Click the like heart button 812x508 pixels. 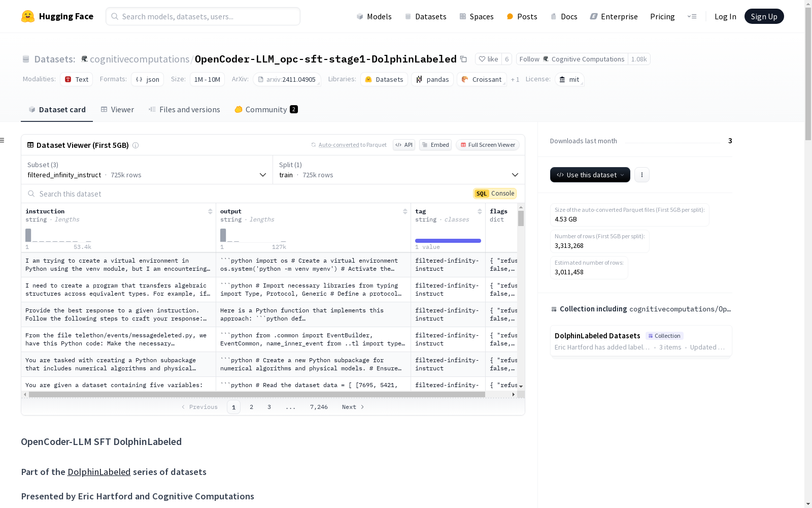488,59
